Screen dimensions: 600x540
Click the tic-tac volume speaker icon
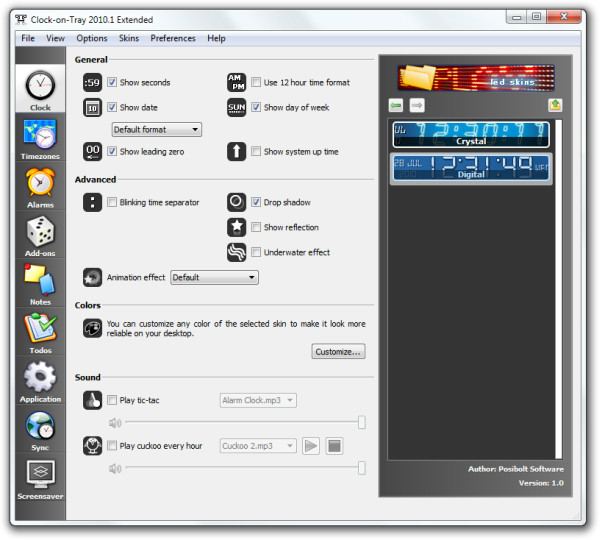[x=115, y=423]
